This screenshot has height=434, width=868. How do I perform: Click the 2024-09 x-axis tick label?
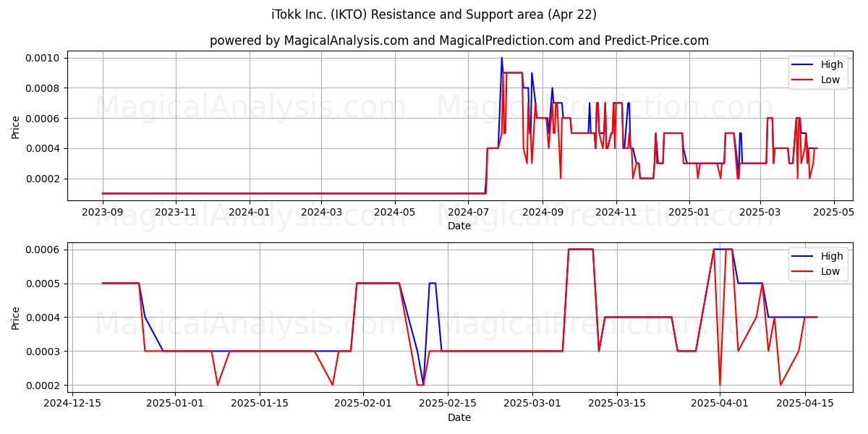pos(542,212)
